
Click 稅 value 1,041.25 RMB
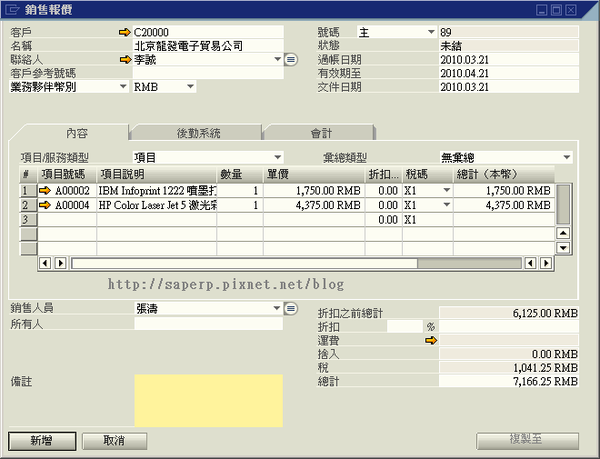[509, 368]
